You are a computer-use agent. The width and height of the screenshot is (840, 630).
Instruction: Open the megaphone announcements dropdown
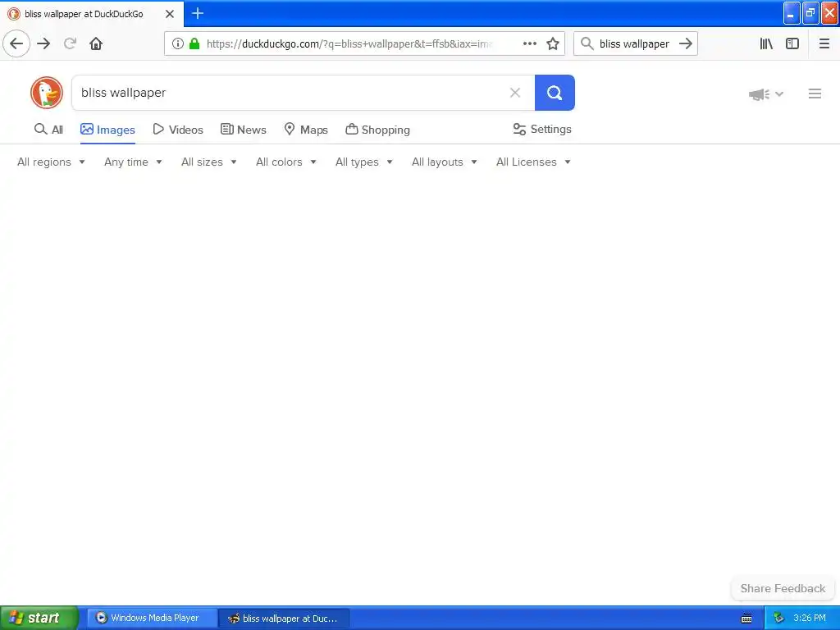pyautogui.click(x=766, y=94)
